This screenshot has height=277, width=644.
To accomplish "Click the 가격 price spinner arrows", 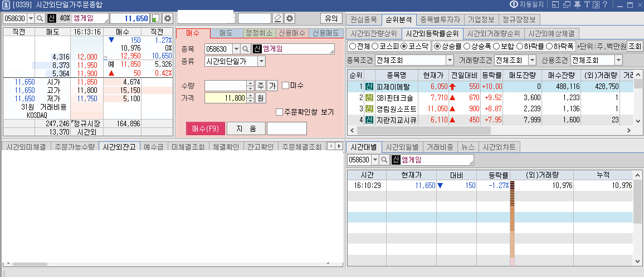I will (250, 98).
